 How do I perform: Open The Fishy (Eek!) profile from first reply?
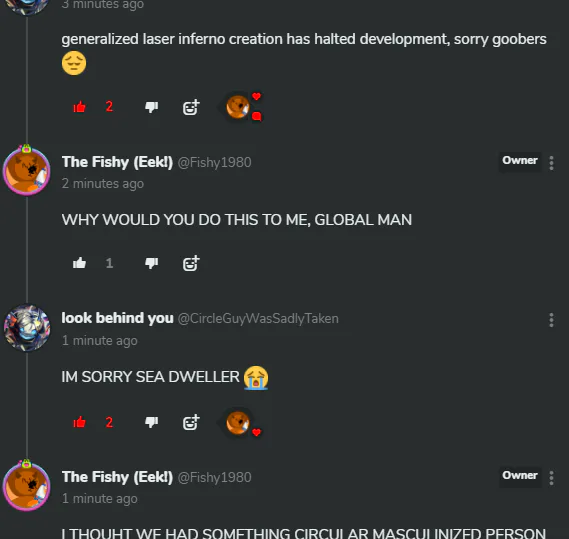point(117,162)
